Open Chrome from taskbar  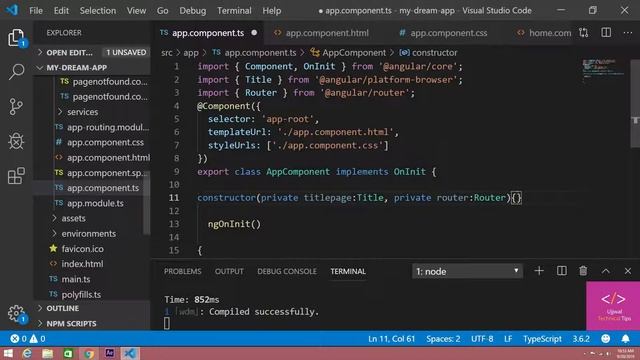(x=89, y=353)
